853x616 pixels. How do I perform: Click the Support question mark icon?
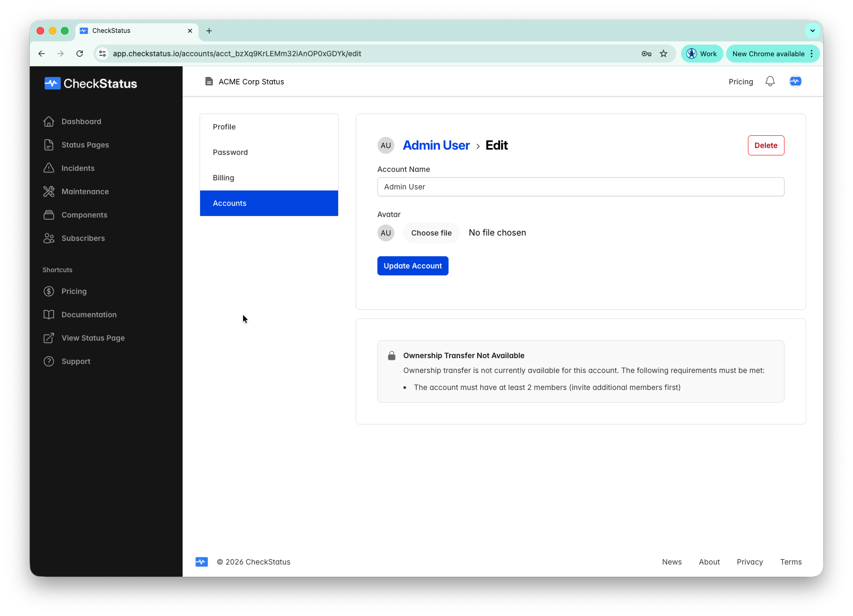click(x=49, y=361)
